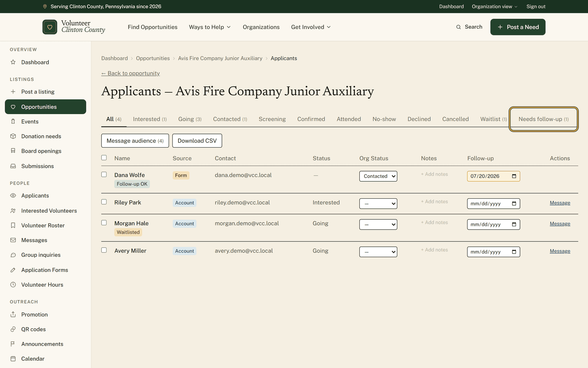Click the Events sidebar icon
Screen dimensions: 588x368
[x=13, y=121]
